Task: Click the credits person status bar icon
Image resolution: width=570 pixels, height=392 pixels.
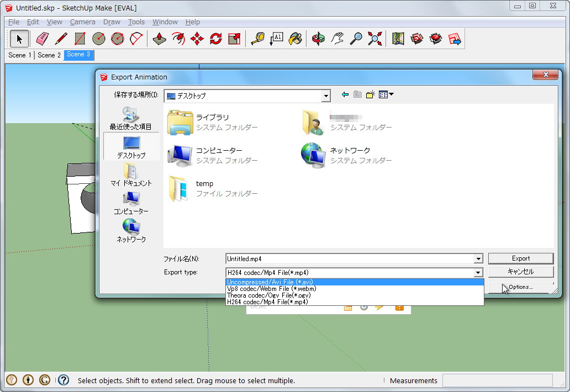Action: 28,380
